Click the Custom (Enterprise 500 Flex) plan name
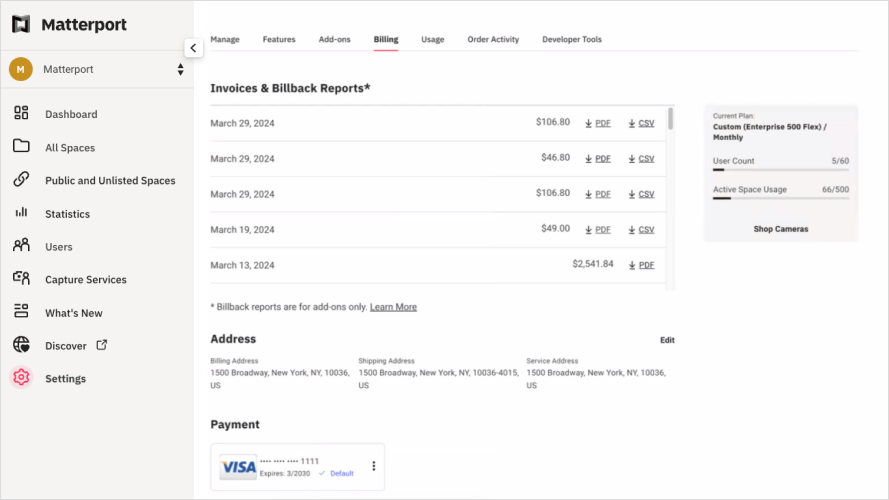Viewport: 889px width, 500px height. (769, 132)
